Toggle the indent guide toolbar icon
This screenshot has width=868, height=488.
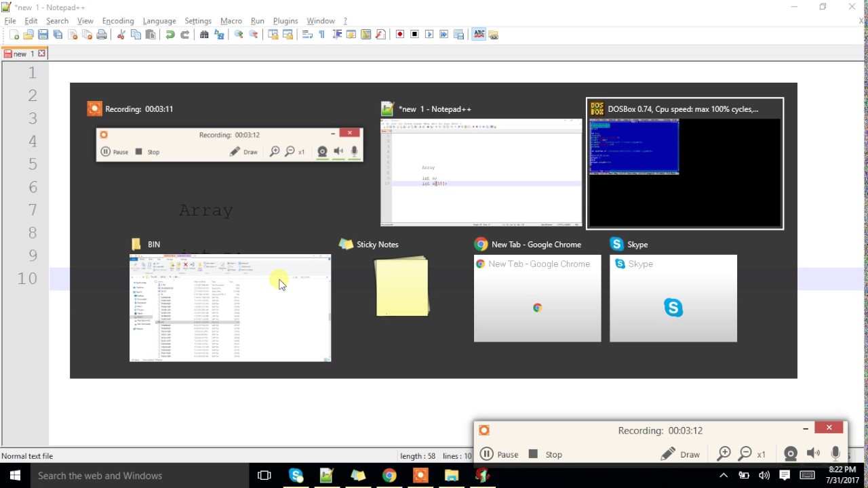coord(336,35)
